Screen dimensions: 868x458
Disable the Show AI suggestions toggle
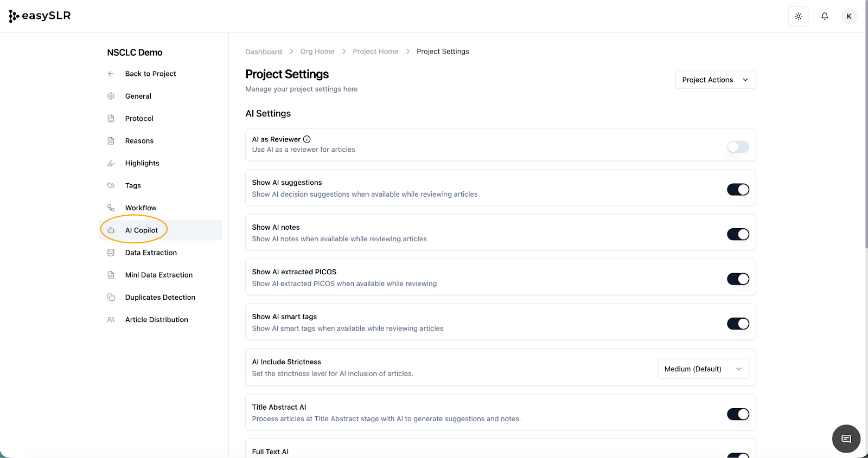click(738, 190)
